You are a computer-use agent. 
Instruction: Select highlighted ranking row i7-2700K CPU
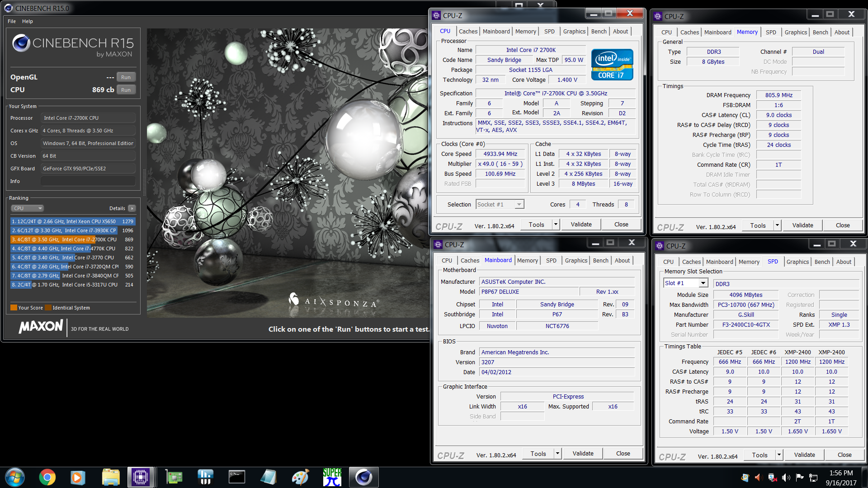pyautogui.click(x=73, y=239)
